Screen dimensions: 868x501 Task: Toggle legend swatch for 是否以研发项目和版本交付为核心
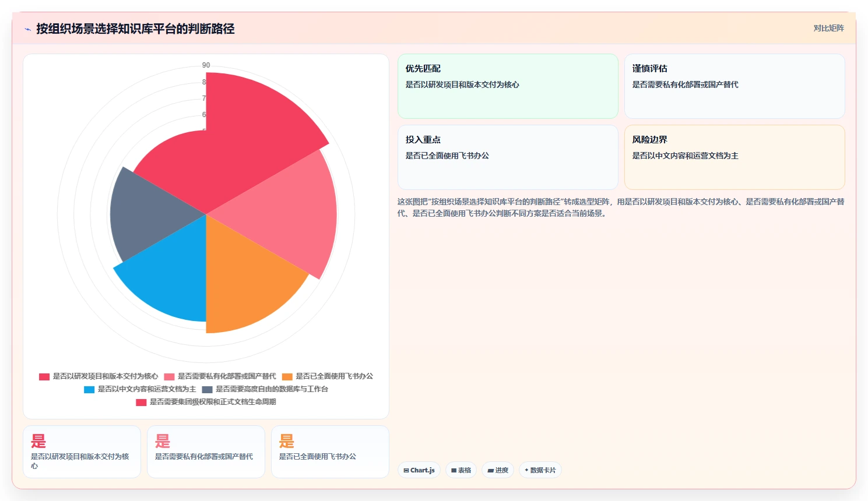pos(44,376)
